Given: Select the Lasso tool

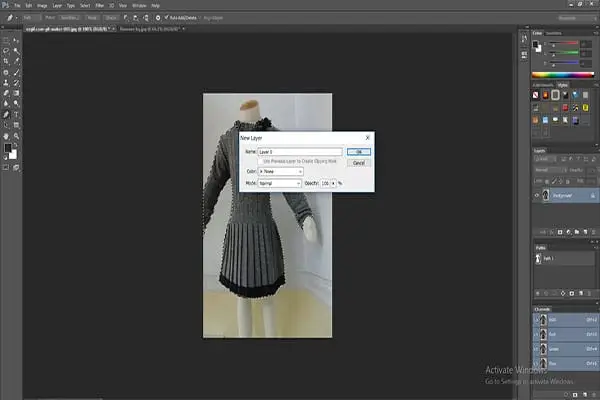Looking at the screenshot, I should (6, 51).
